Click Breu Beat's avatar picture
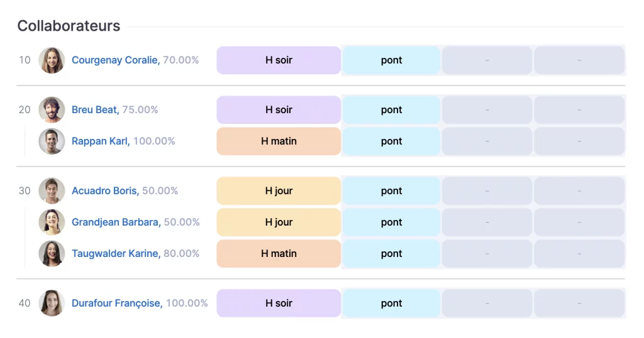Image resolution: width=644 pixels, height=338 pixels. click(52, 110)
